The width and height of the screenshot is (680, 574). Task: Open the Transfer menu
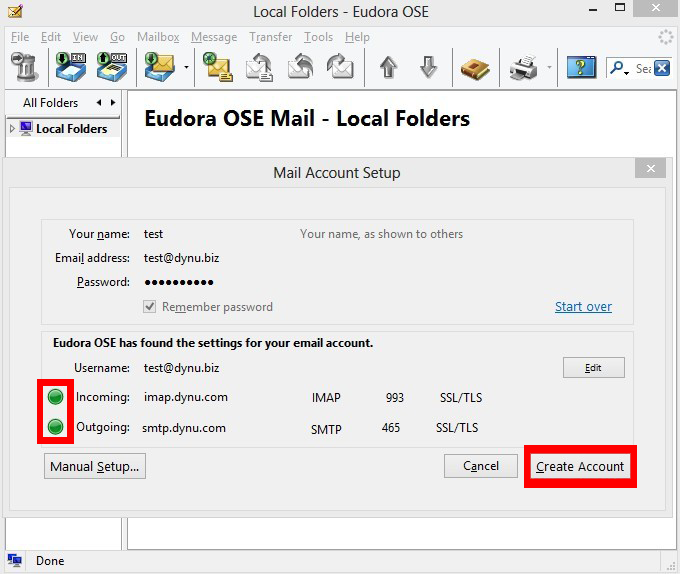click(271, 37)
